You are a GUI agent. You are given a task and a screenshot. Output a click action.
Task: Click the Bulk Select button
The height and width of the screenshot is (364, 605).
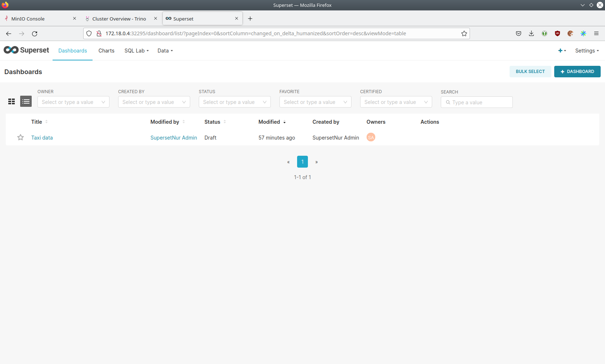[530, 72]
